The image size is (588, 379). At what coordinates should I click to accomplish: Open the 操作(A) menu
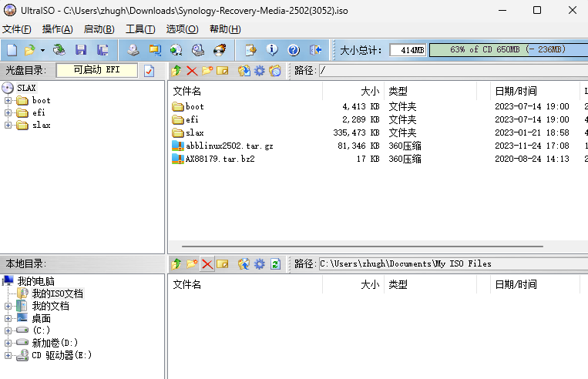pyautogui.click(x=57, y=29)
